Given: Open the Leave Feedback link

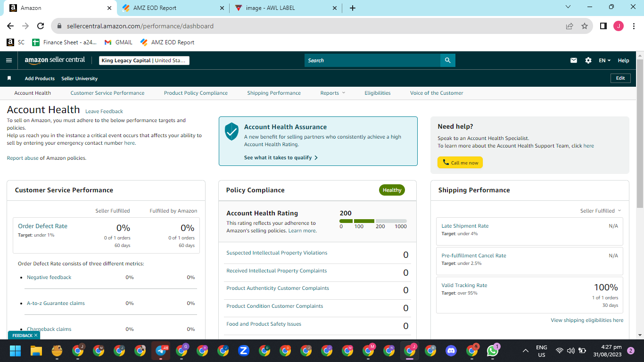Looking at the screenshot, I should point(104,111).
